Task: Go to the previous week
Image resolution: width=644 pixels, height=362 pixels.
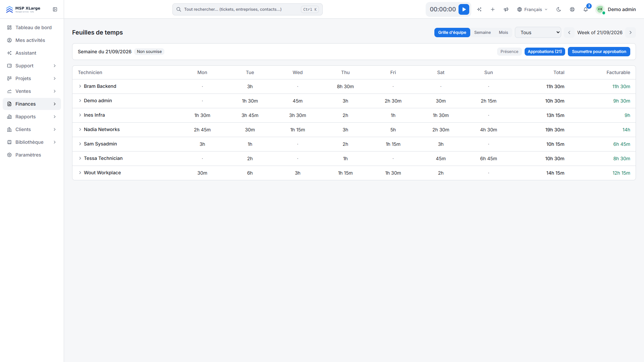Action: 569,33
